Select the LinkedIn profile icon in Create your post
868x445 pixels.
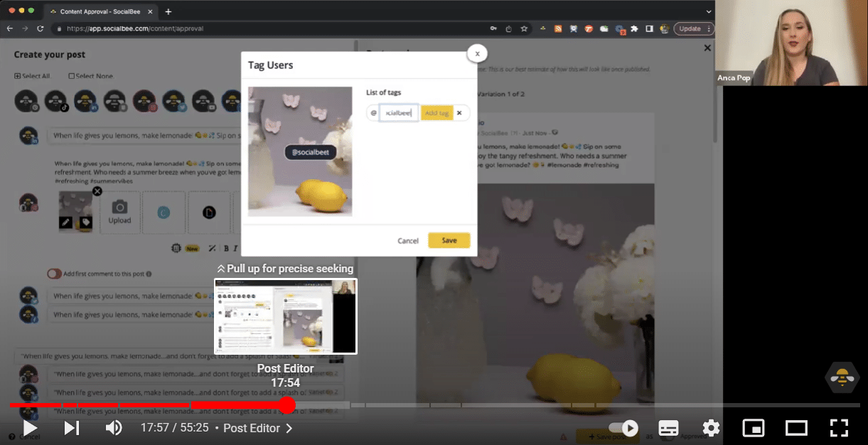85,100
